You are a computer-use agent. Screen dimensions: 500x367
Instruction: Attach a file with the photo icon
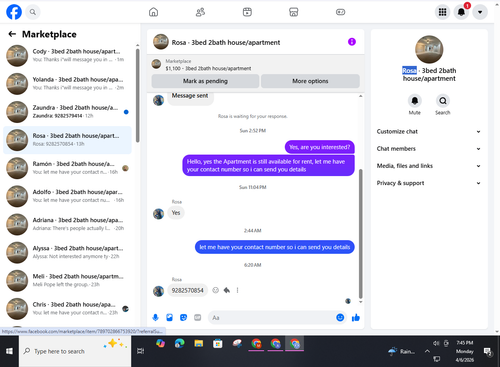coord(169,318)
